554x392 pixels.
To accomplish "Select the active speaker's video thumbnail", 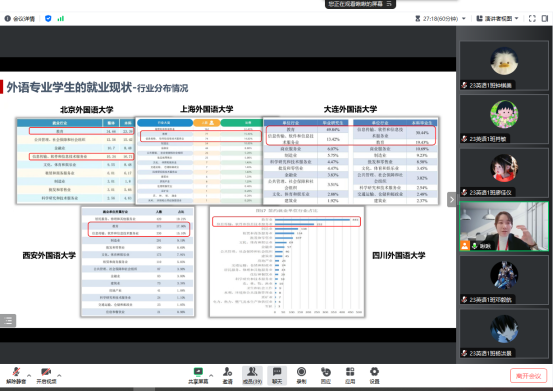I will point(504,227).
